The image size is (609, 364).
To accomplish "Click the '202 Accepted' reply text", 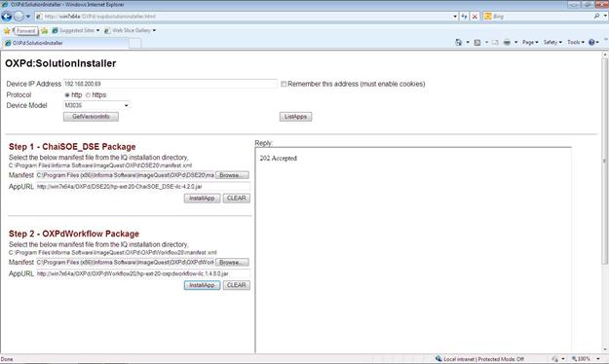I will click(x=279, y=159).
